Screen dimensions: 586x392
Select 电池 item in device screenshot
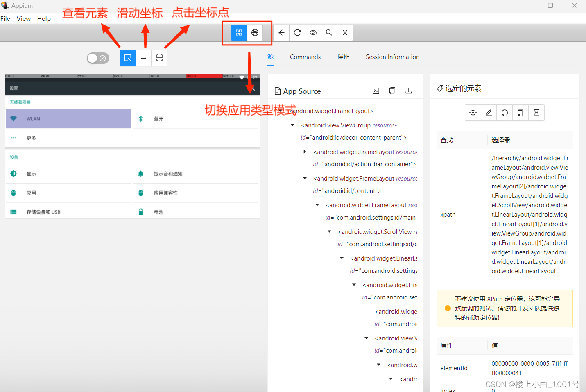tap(196, 212)
